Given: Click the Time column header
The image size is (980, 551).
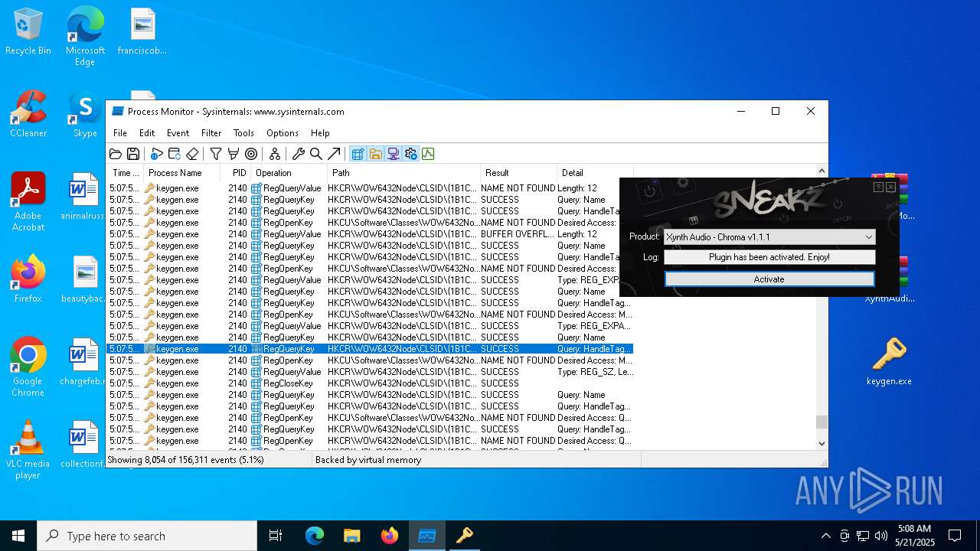Looking at the screenshot, I should 125,173.
